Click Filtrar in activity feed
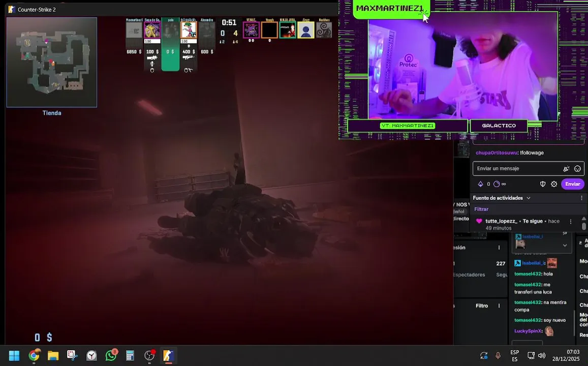Screen dimensions: 588x366 pos(481,209)
